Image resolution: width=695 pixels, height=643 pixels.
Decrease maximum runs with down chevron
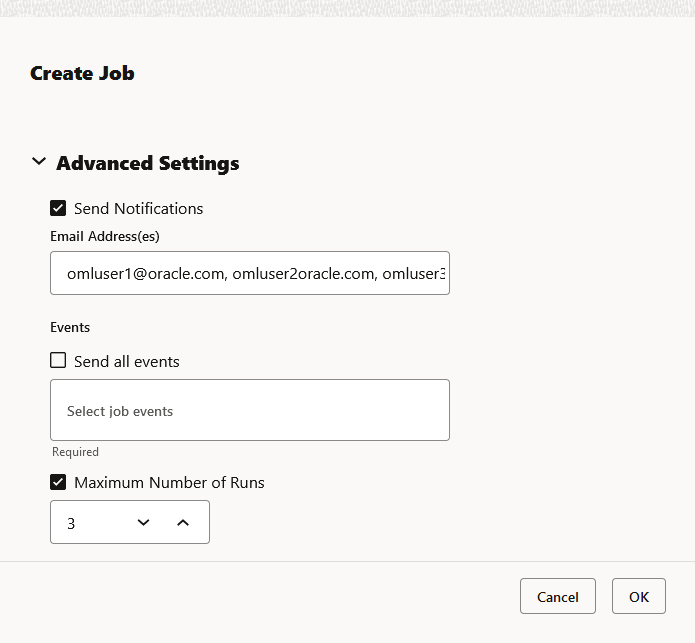click(144, 522)
